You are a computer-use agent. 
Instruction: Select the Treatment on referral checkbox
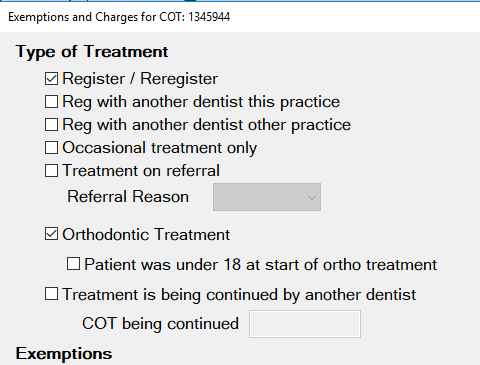(x=51, y=171)
